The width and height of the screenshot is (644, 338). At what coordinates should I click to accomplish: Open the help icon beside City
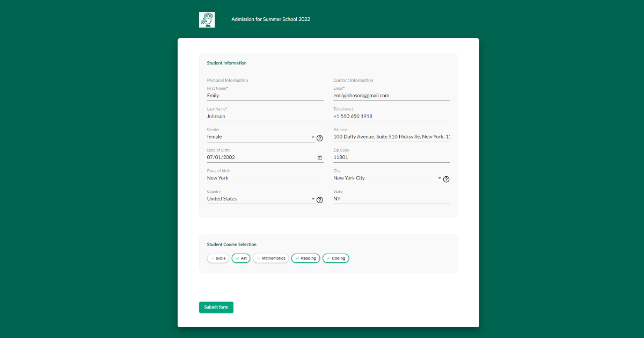(446, 179)
